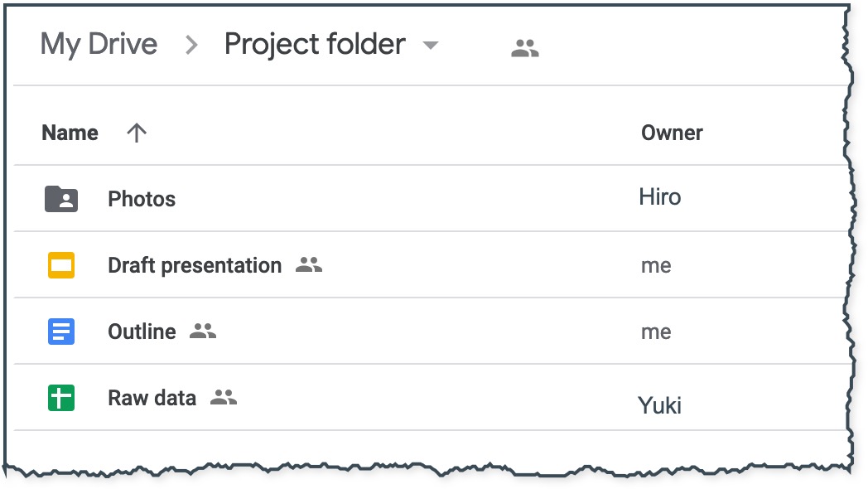Viewport: 868px width, 489px height.
Task: Click the Google Docs icon next to Outline
Action: pyautogui.click(x=60, y=332)
